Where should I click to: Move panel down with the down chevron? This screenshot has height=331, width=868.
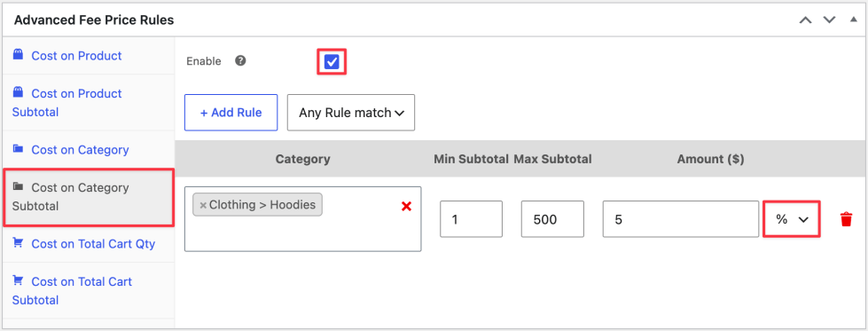coord(829,20)
